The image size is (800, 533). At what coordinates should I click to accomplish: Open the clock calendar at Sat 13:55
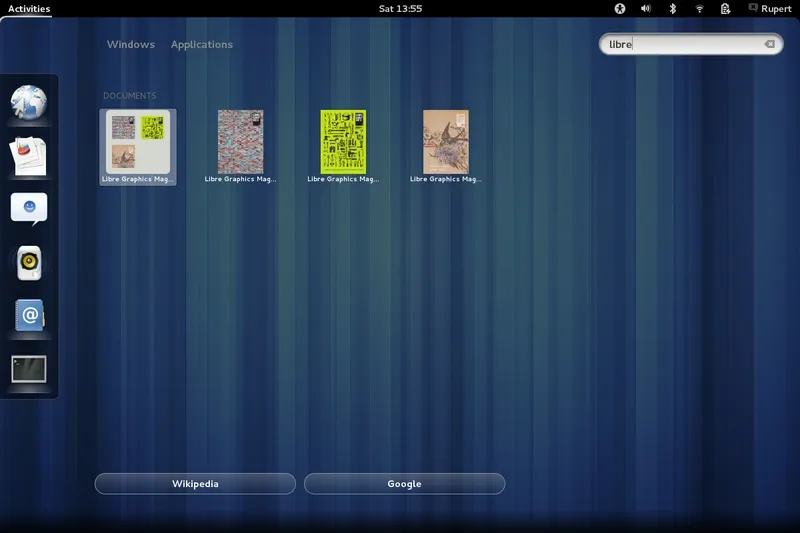point(400,8)
